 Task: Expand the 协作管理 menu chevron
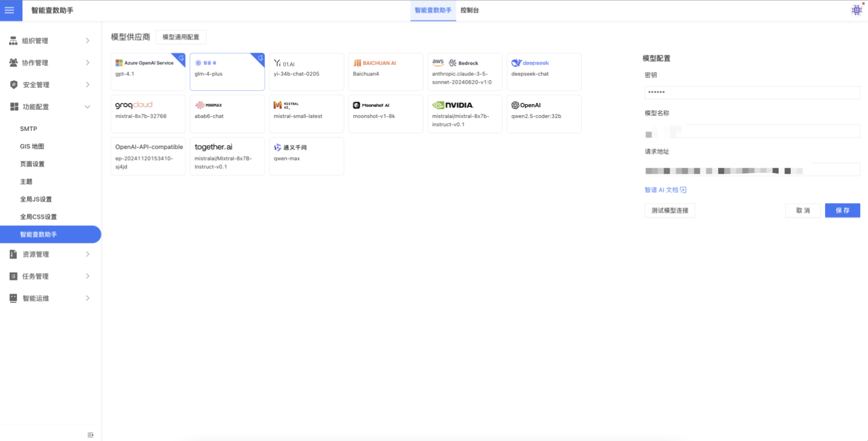pyautogui.click(x=87, y=63)
